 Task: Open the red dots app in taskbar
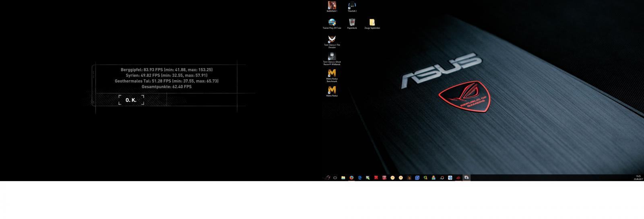(x=458, y=178)
